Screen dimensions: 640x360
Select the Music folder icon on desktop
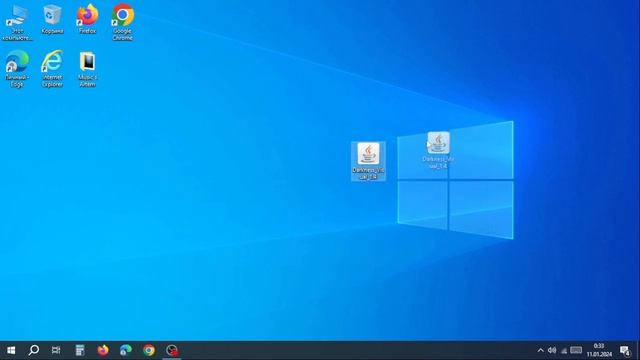point(87,69)
